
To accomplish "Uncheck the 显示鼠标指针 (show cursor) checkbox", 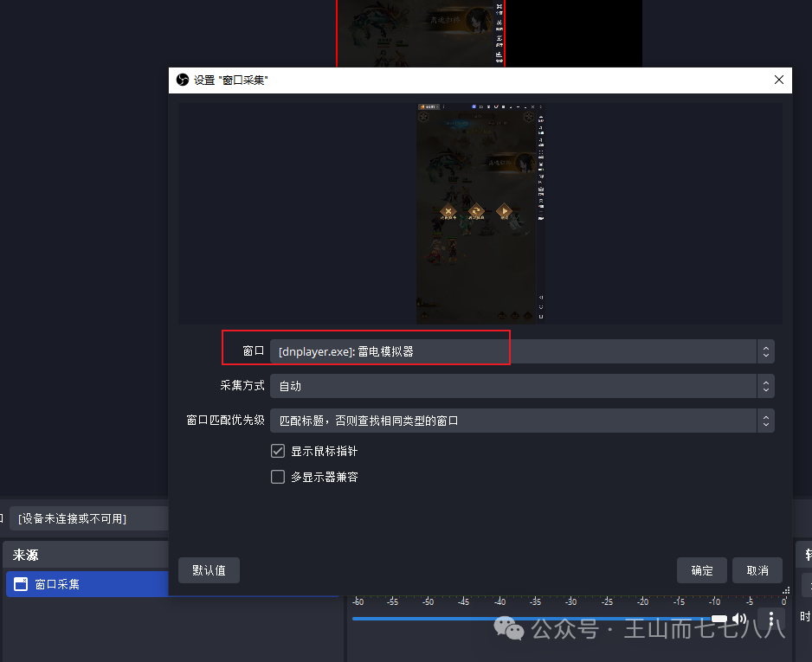I will click(278, 450).
